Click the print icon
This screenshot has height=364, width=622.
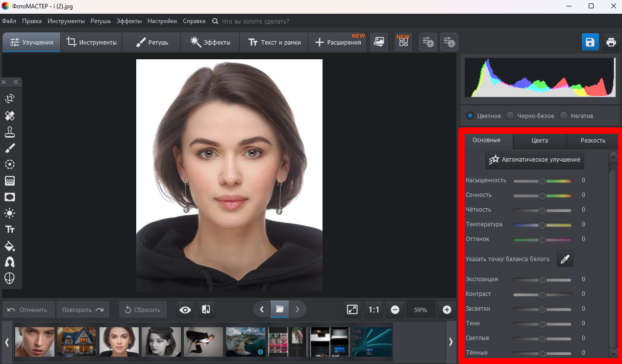coord(611,42)
